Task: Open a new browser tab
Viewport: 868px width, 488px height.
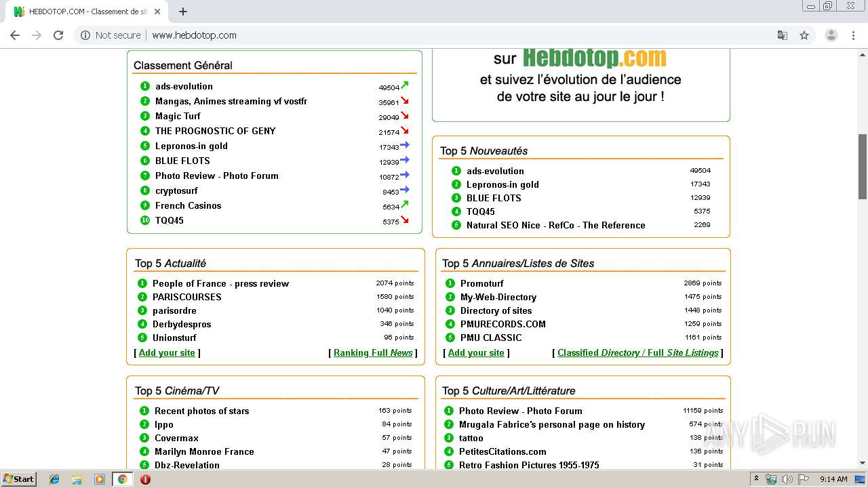Action: [182, 12]
